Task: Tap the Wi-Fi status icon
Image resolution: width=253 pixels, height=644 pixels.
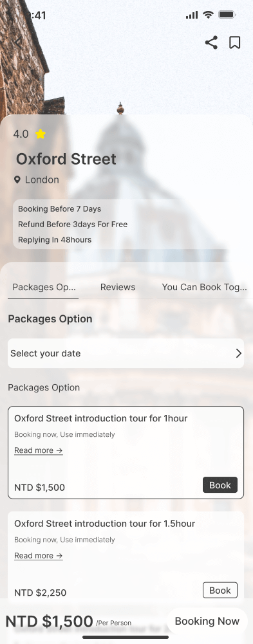Action: (x=209, y=15)
